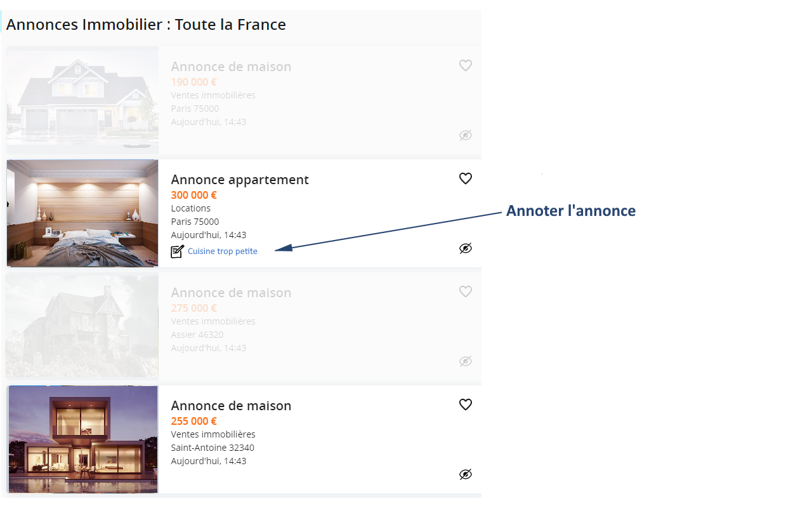Click the faded white house thumbnail
This screenshot has height=508, width=812.
(82, 97)
